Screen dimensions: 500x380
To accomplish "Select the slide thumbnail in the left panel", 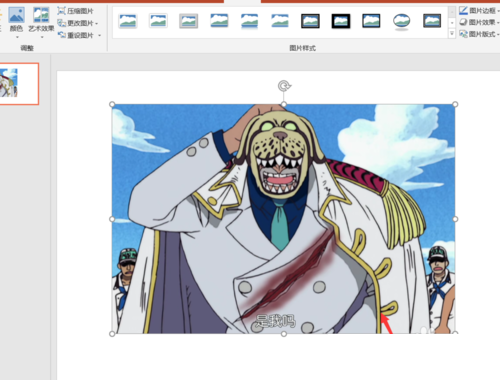I will [x=19, y=84].
